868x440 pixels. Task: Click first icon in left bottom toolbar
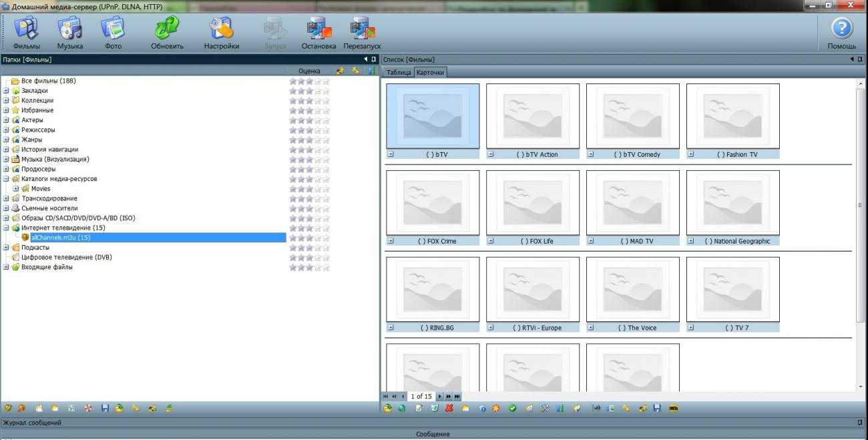(7, 407)
